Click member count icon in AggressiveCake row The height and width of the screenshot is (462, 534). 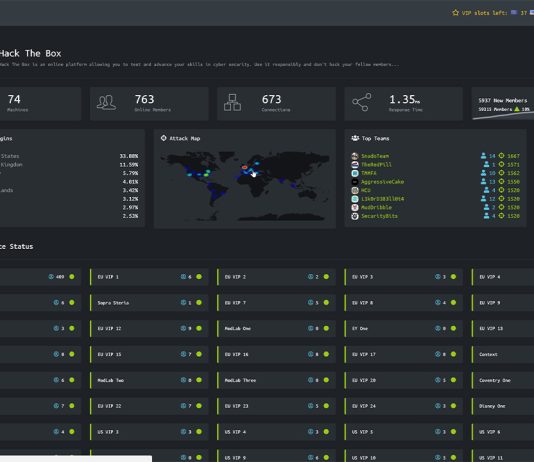(x=483, y=181)
